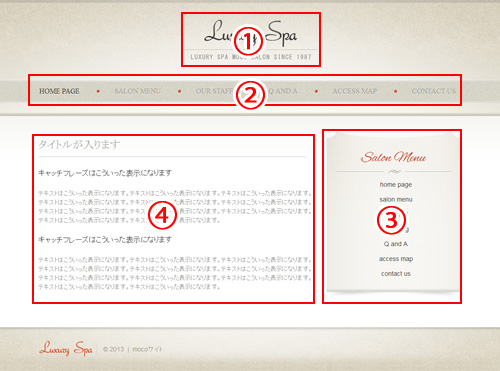The height and width of the screenshot is (371, 500).
Task: Open ACCESS MAP in top navigation
Action: [x=355, y=91]
